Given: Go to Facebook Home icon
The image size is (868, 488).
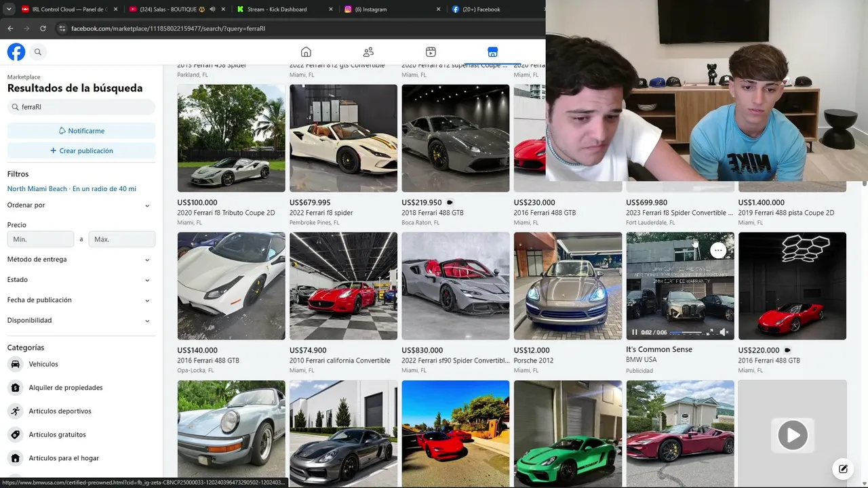Looking at the screenshot, I should (x=306, y=52).
